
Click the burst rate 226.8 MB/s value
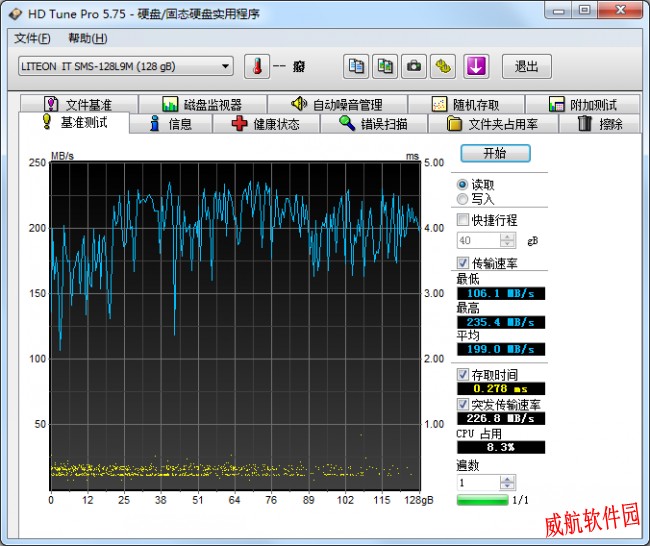[501, 418]
